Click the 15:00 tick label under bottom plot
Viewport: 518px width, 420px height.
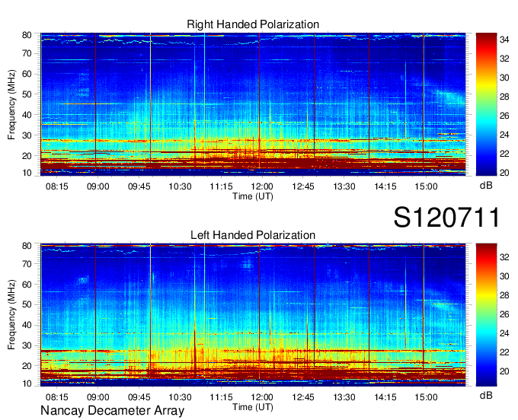point(426,397)
